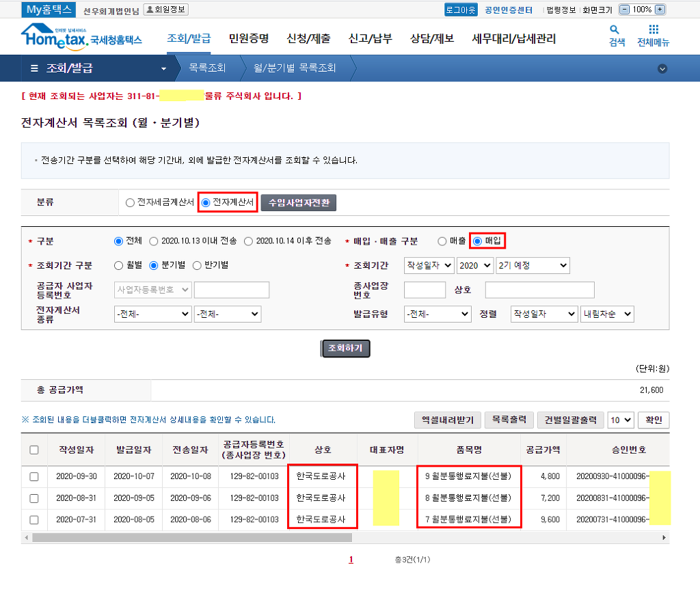Click the scrollbar right arrow
This screenshot has height=598, width=700.
pyautogui.click(x=664, y=537)
